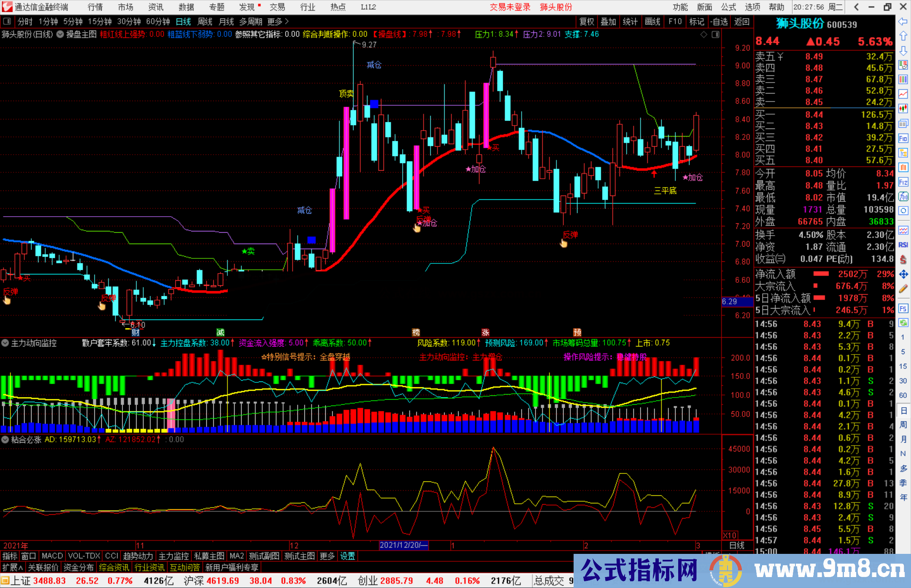911x588 pixels.
Task: Click the 2021/12/20 date marker on timeline
Action: [403, 545]
